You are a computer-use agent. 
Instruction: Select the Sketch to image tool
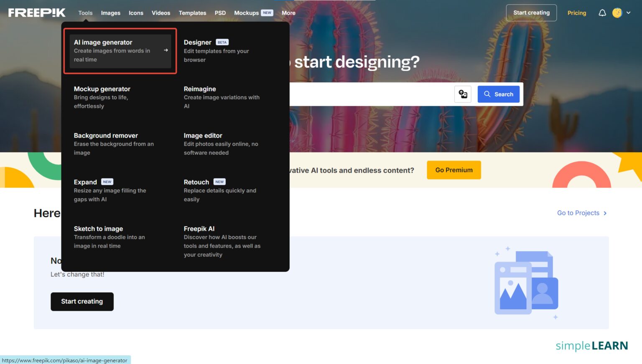pyautogui.click(x=98, y=229)
